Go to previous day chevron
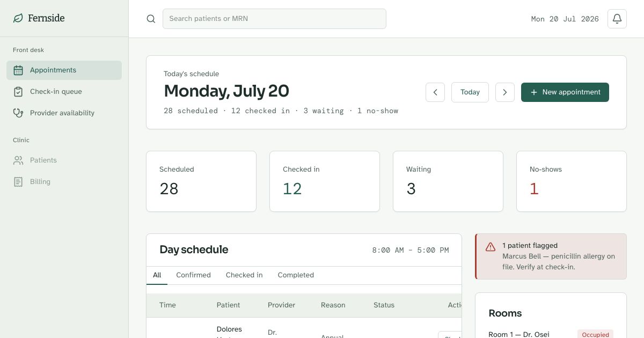644x338 pixels. [435, 92]
